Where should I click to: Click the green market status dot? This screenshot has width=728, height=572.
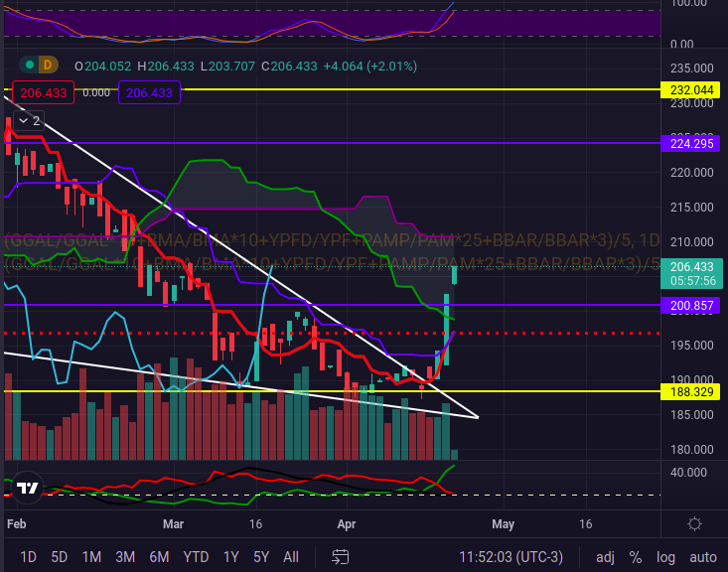tap(31, 65)
